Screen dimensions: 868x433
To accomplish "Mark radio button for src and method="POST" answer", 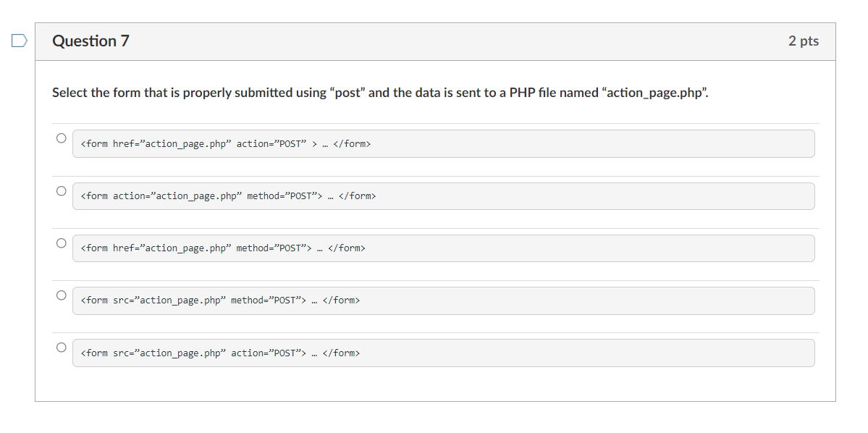I will [x=62, y=295].
